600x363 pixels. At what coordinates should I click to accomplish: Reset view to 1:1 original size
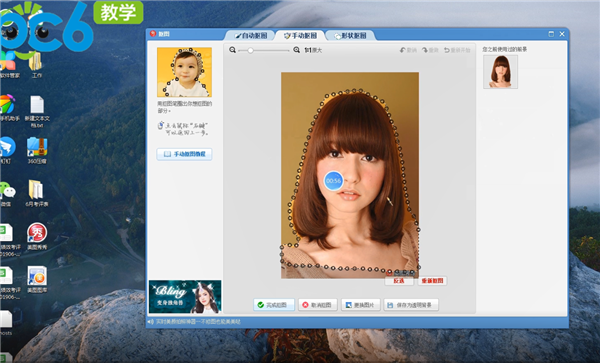coord(313,50)
